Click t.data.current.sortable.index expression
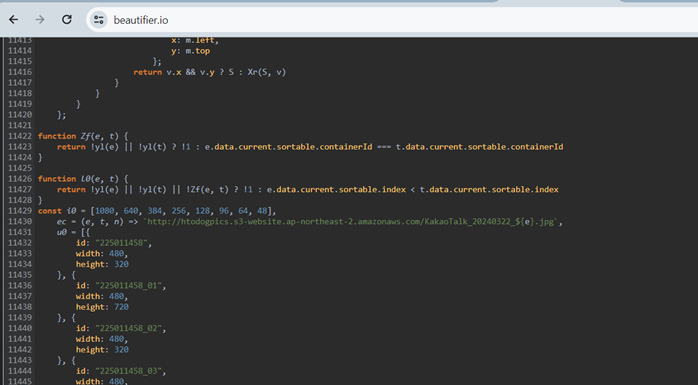The height and width of the screenshot is (385, 698). click(x=489, y=190)
